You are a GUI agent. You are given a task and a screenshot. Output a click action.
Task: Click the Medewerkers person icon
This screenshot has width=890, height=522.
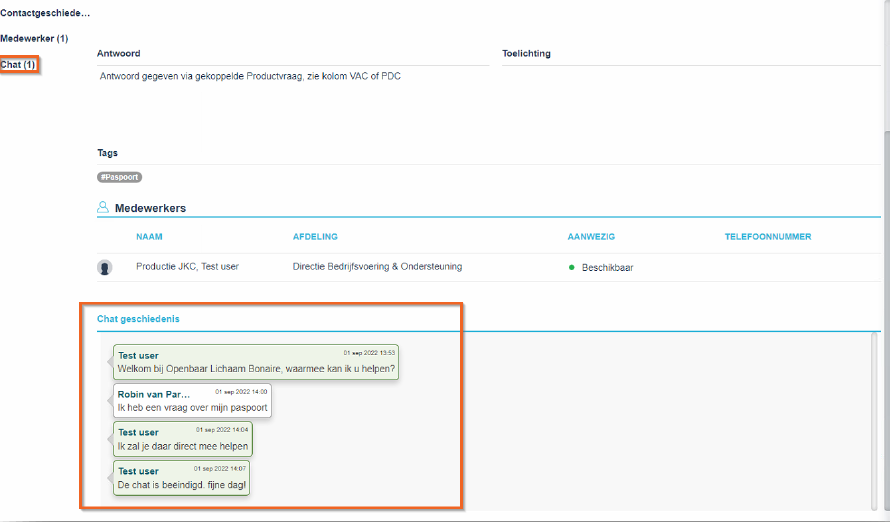click(x=103, y=208)
